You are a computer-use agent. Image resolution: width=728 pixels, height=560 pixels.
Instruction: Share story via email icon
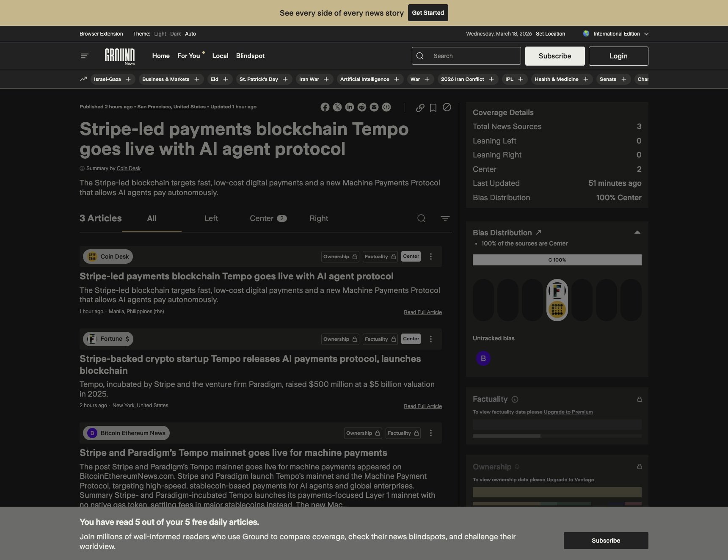point(374,108)
